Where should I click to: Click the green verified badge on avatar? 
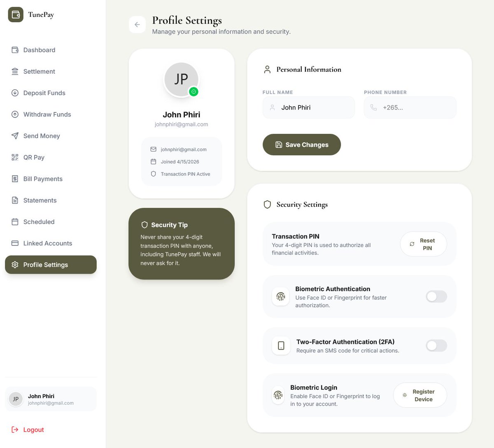[193, 92]
